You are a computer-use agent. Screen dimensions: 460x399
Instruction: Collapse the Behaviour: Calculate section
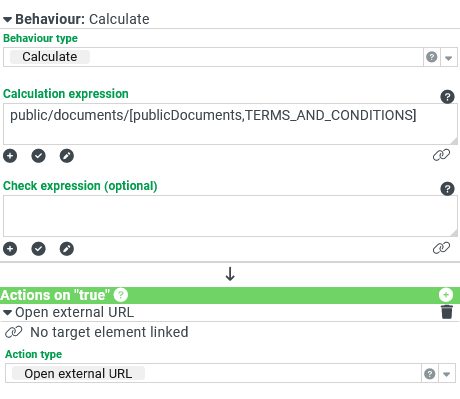[x=7, y=20]
